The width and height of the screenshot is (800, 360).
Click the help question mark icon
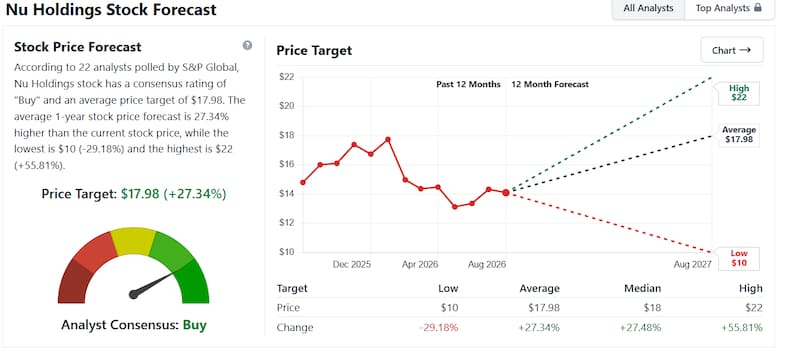[x=247, y=45]
